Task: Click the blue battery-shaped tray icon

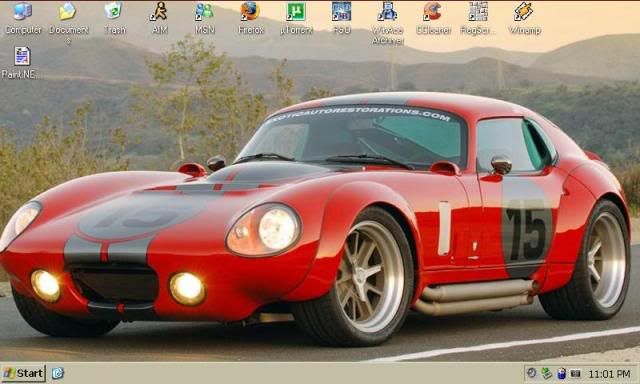Action: (x=561, y=373)
